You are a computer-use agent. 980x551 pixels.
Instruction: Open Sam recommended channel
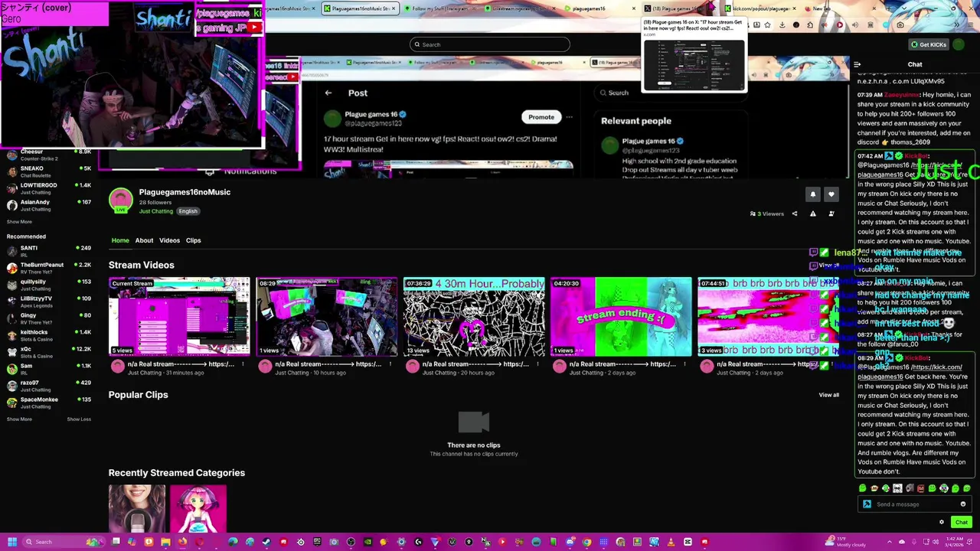click(47, 369)
